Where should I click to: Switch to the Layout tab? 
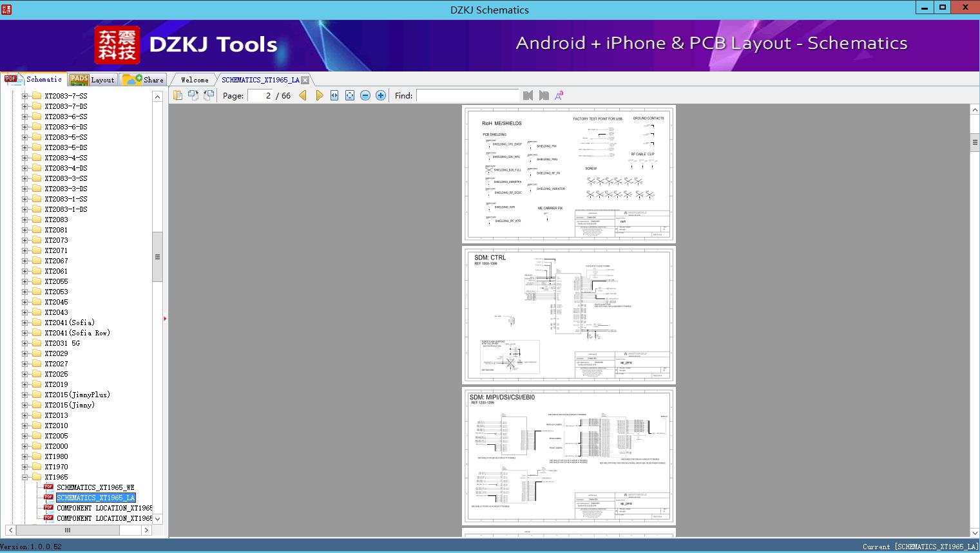click(x=92, y=80)
